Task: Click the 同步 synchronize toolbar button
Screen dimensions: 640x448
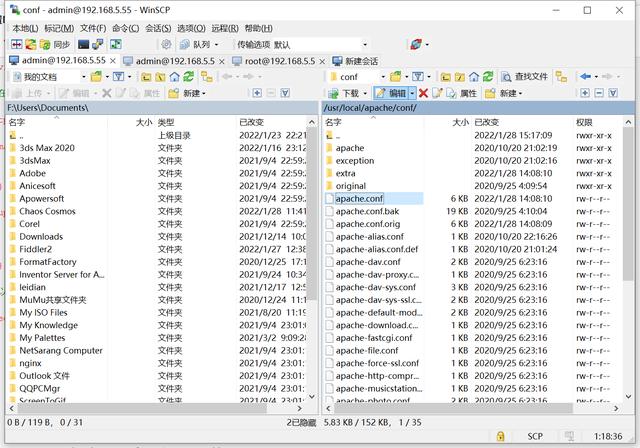Action: (x=56, y=44)
